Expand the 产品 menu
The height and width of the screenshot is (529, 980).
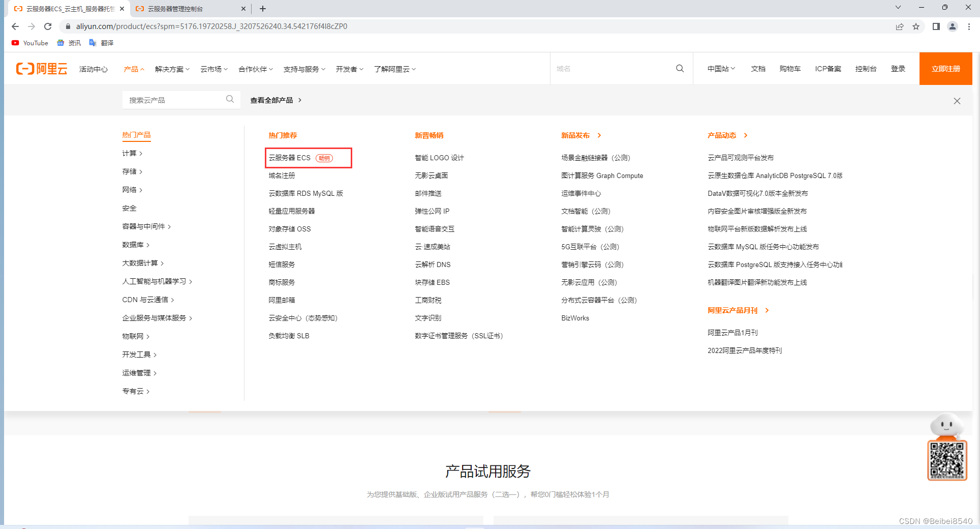[134, 69]
